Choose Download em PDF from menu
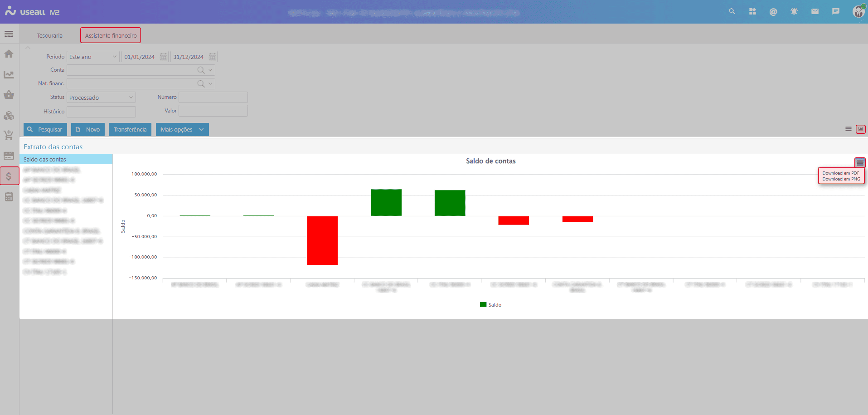This screenshot has height=415, width=868. tap(840, 173)
